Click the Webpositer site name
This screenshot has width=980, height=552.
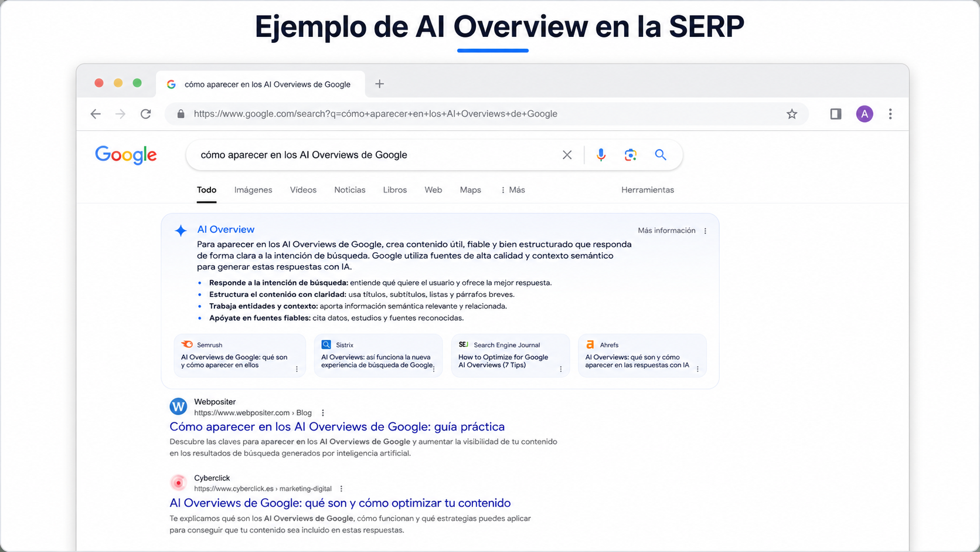coord(215,402)
